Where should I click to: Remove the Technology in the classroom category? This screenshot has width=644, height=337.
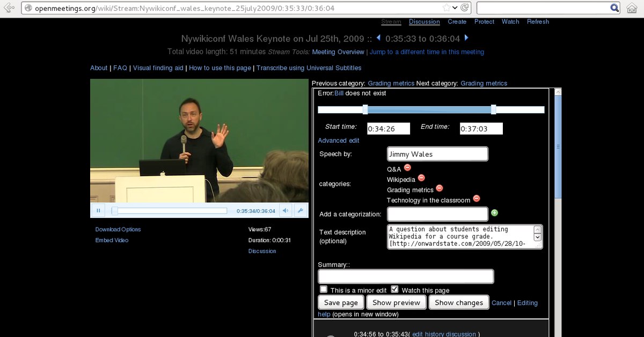477,199
